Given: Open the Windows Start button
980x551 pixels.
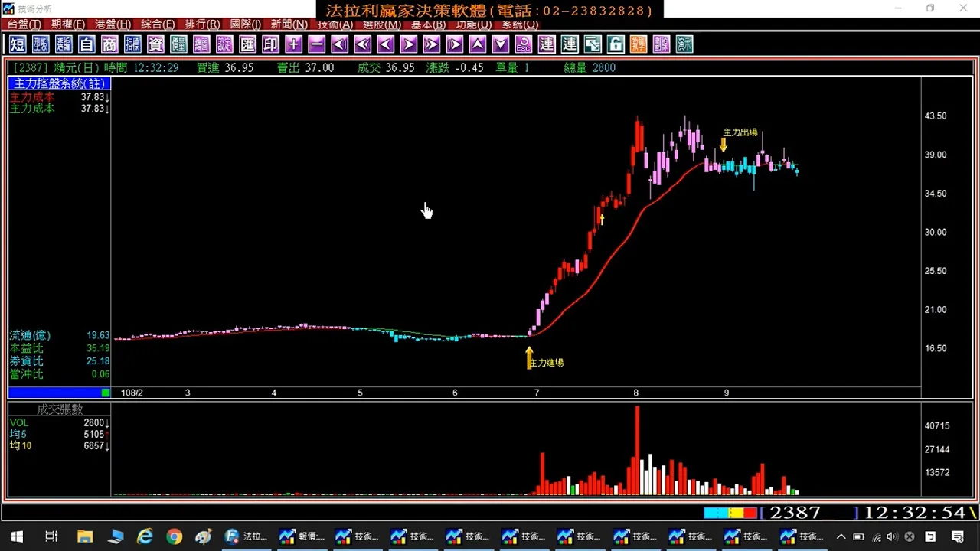Looking at the screenshot, I should (x=16, y=536).
